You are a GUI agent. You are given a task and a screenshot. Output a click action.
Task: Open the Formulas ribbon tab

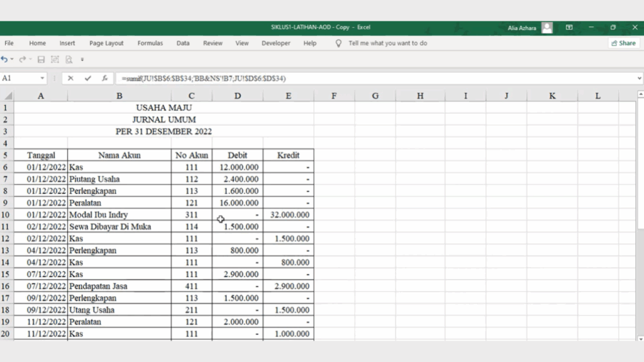(x=150, y=43)
